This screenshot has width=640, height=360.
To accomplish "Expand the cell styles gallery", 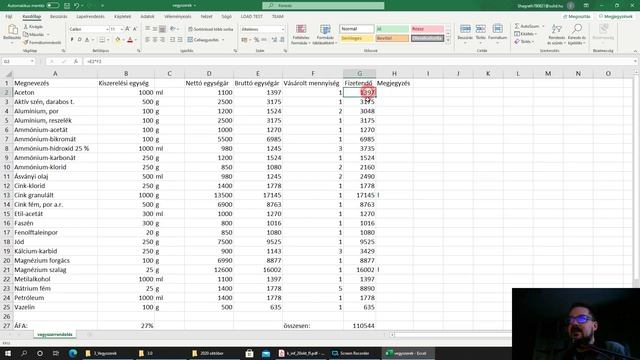I will point(448,40).
